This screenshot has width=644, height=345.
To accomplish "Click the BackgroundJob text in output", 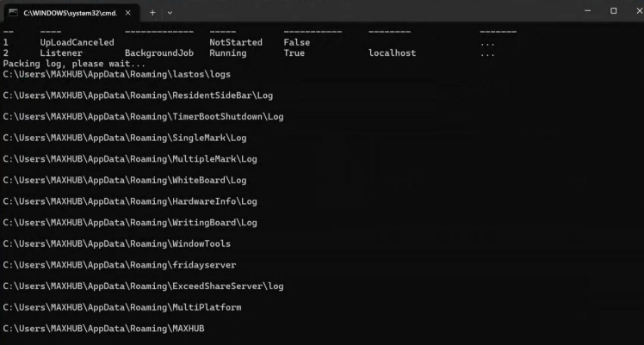I will [x=159, y=52].
